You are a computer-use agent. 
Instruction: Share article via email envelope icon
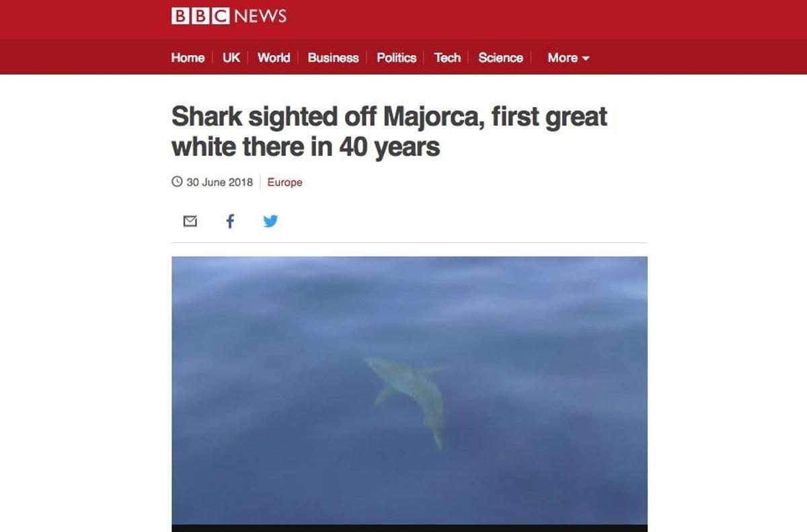click(x=190, y=221)
